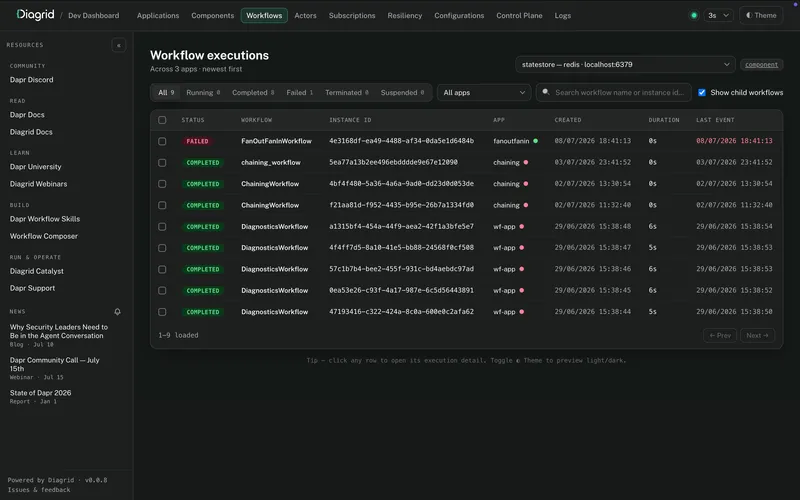
Task: Filter by Running executions
Action: coord(203,92)
